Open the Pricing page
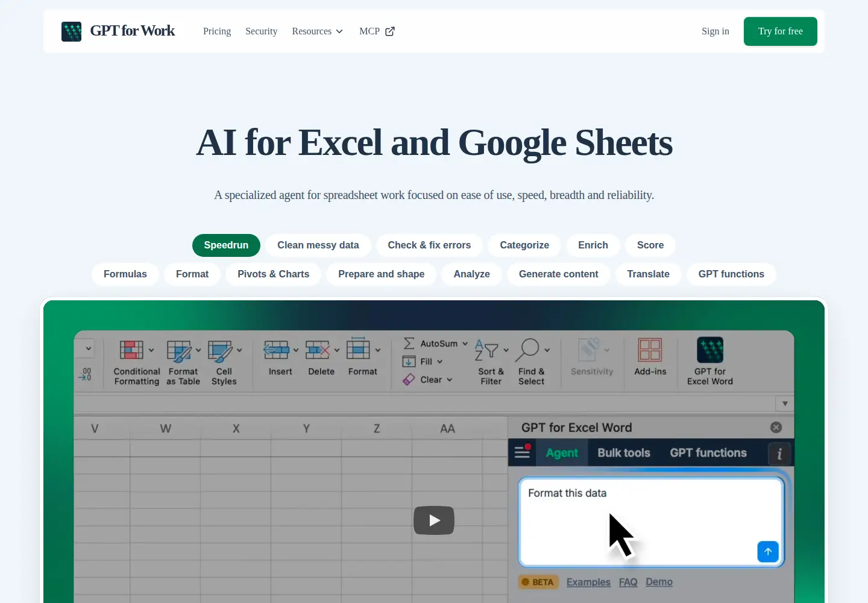 point(217,31)
